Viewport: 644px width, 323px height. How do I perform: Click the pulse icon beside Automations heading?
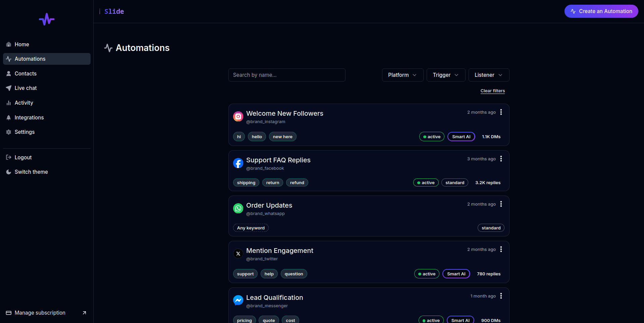[x=108, y=48]
